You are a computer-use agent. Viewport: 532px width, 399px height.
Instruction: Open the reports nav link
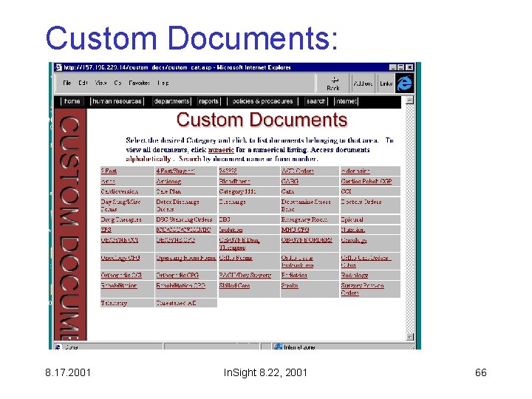click(208, 101)
